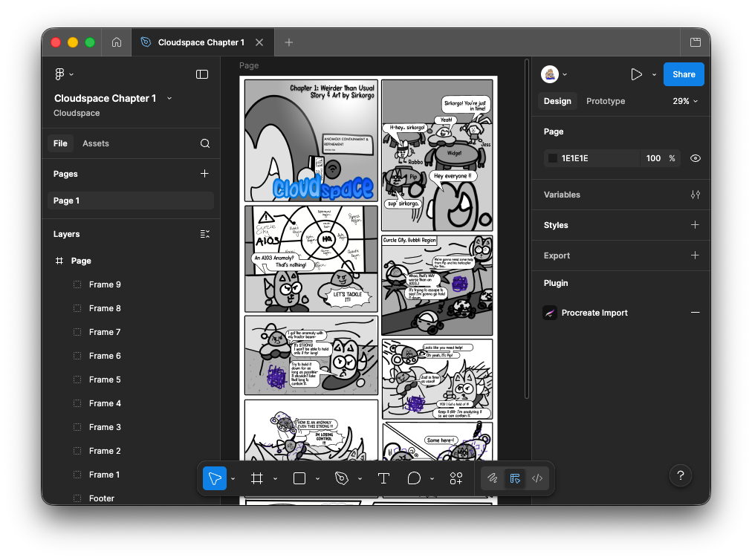Toggle page background visibility eye icon
The height and width of the screenshot is (560, 752).
point(695,158)
